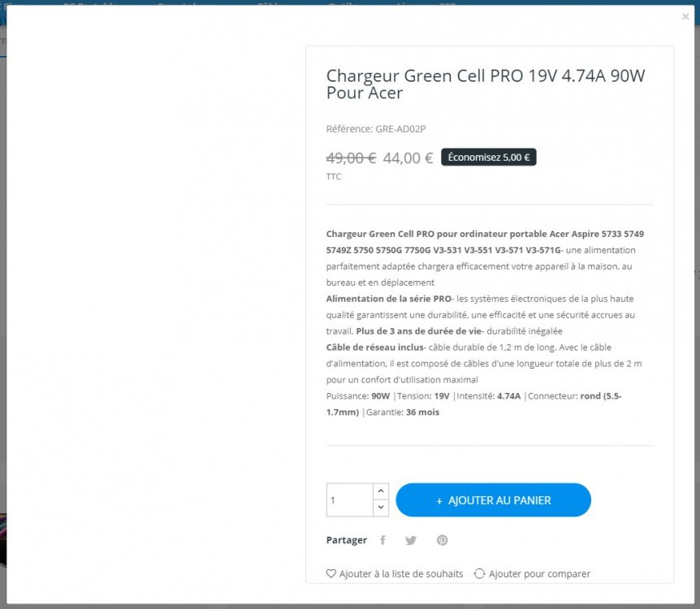Click the Chargeur Green Cell PRO title
This screenshot has height=609, width=700.
pyautogui.click(x=486, y=84)
